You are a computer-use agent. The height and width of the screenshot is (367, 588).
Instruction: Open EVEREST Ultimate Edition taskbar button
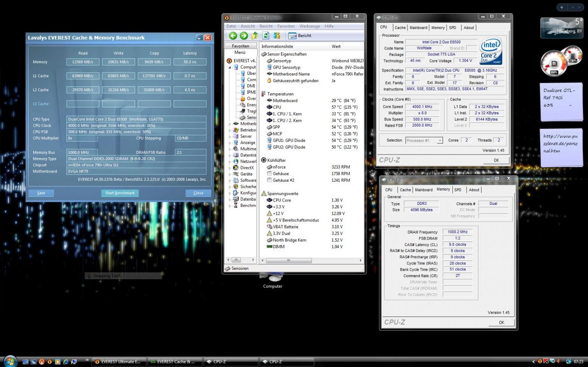tap(119, 362)
